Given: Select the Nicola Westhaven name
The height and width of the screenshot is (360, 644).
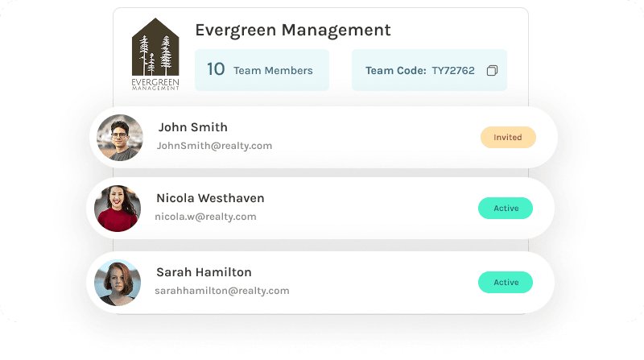Looking at the screenshot, I should (210, 198).
